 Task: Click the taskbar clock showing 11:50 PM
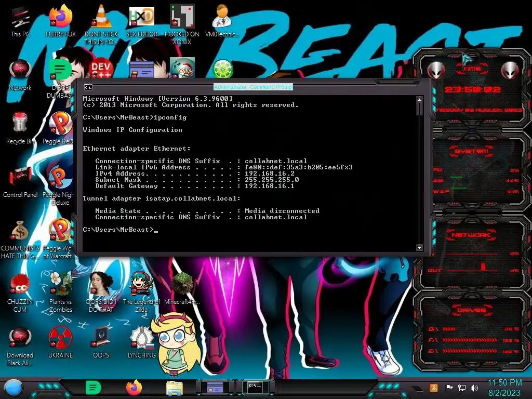504,388
